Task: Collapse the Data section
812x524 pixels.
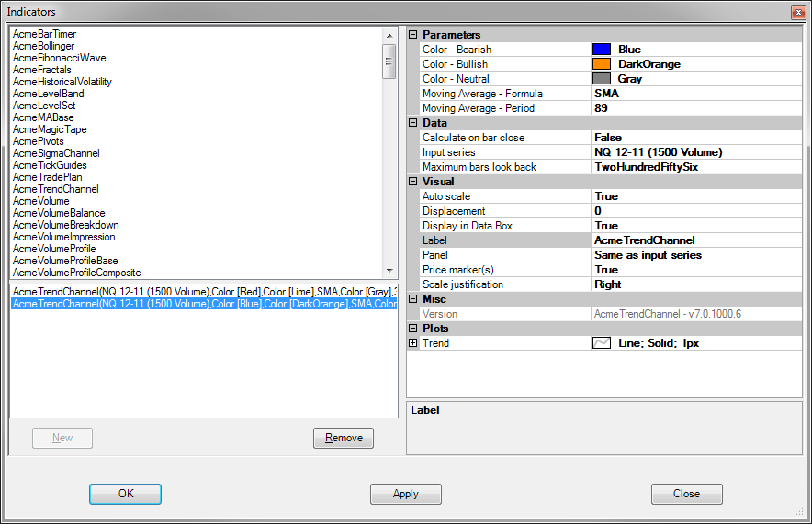Action: point(412,123)
